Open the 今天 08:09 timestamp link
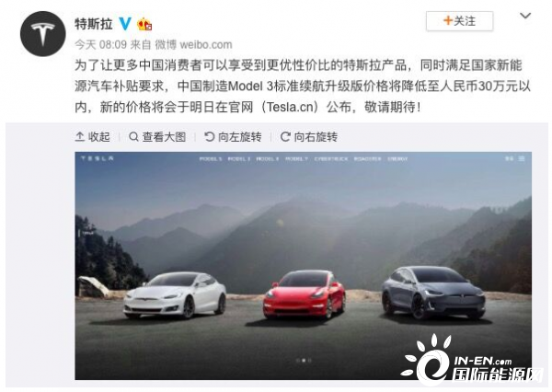Image resolution: width=552 pixels, height=392 pixels. 100,45
